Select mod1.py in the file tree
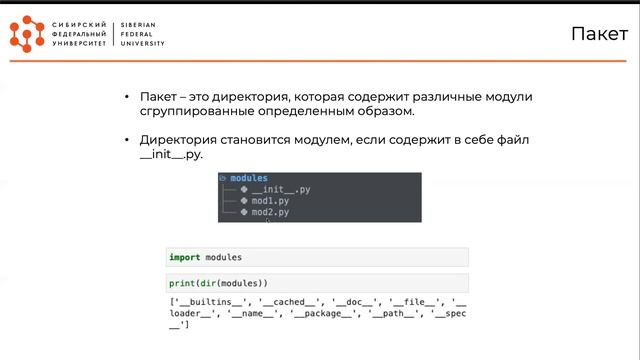The width and height of the screenshot is (640, 360). coord(270,201)
